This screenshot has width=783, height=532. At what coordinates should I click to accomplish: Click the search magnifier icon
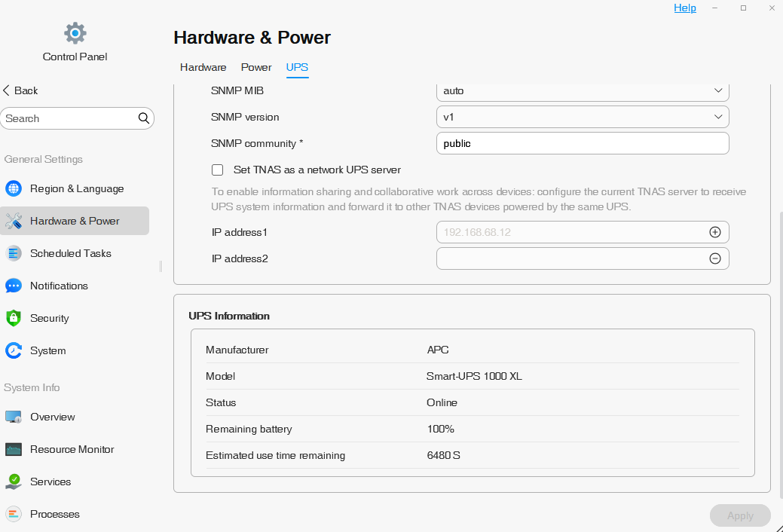[144, 118]
